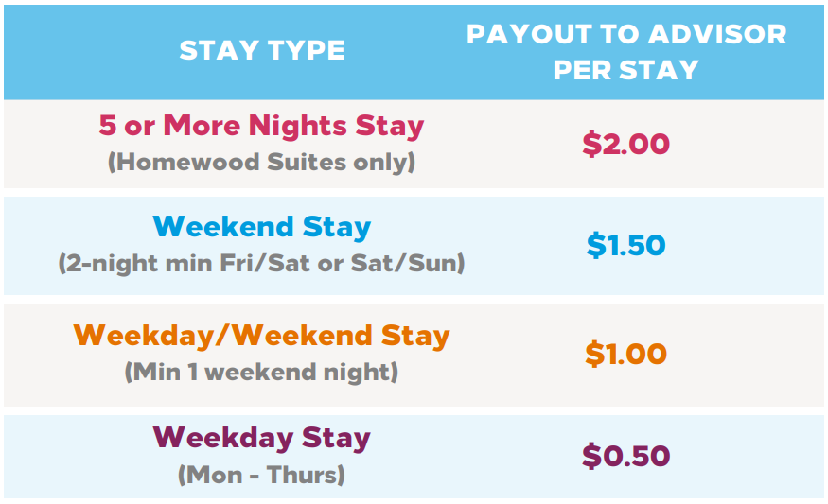Screen dimensions: 828x504
Task: Click the PAYOUT TO ADVISOR header line
Action: click(x=625, y=35)
